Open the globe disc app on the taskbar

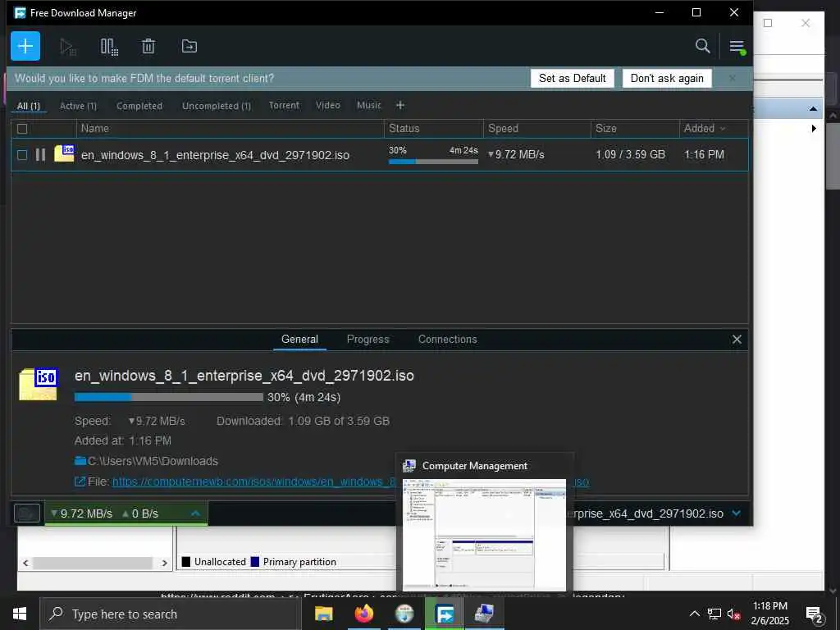pyautogui.click(x=404, y=614)
